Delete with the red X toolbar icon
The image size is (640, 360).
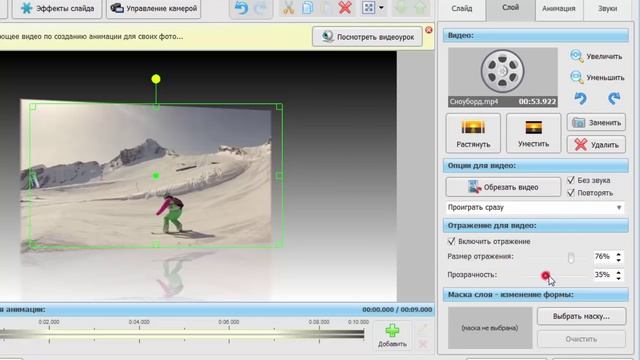[345, 8]
